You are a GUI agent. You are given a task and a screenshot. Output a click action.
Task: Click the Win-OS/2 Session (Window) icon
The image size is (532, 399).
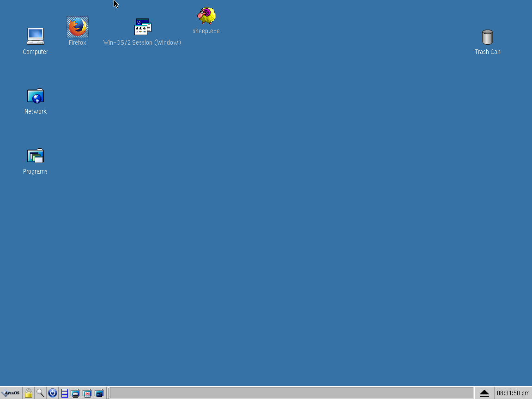(143, 27)
